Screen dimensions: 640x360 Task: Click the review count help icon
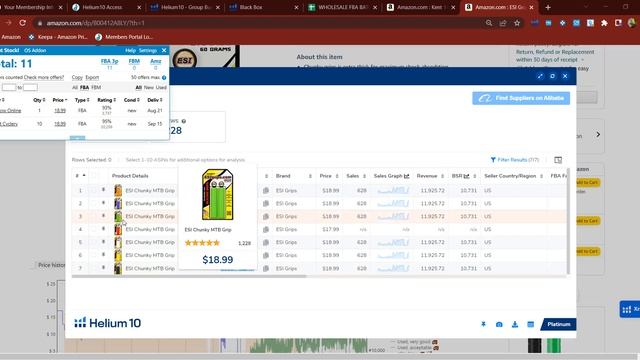click(184, 121)
